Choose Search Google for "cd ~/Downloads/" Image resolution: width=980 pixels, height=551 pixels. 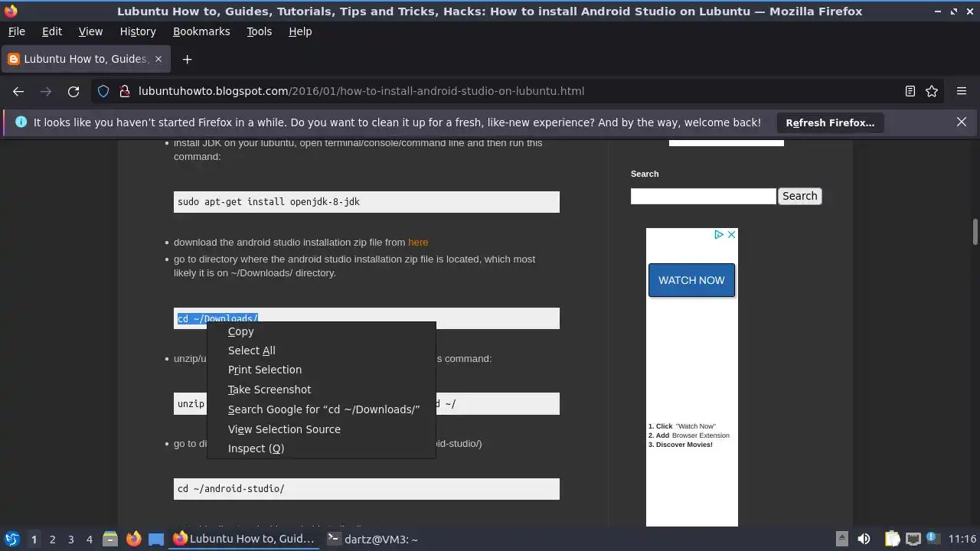pyautogui.click(x=322, y=409)
